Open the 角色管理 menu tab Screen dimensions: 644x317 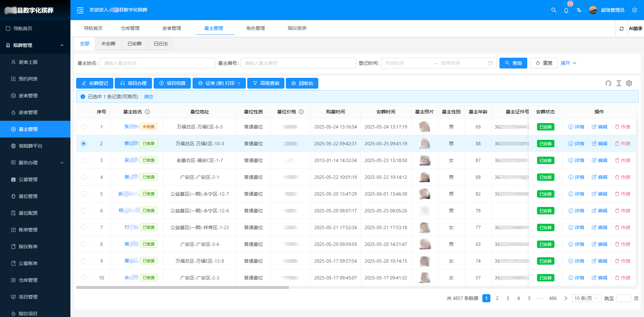pos(256,28)
